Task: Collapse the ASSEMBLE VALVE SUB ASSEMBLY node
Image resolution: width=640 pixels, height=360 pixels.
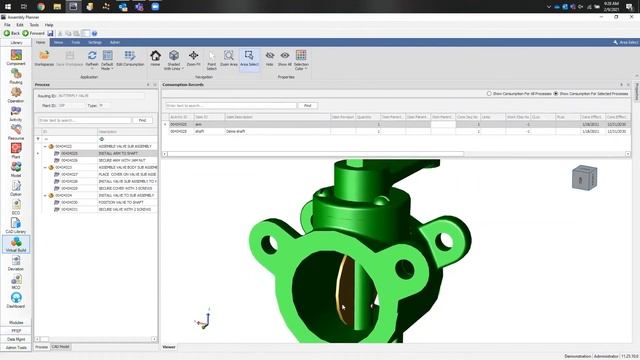Action: coord(45,146)
